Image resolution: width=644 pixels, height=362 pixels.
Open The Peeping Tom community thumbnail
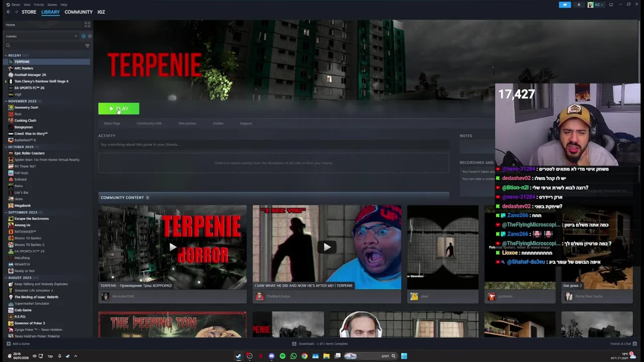tap(173, 325)
